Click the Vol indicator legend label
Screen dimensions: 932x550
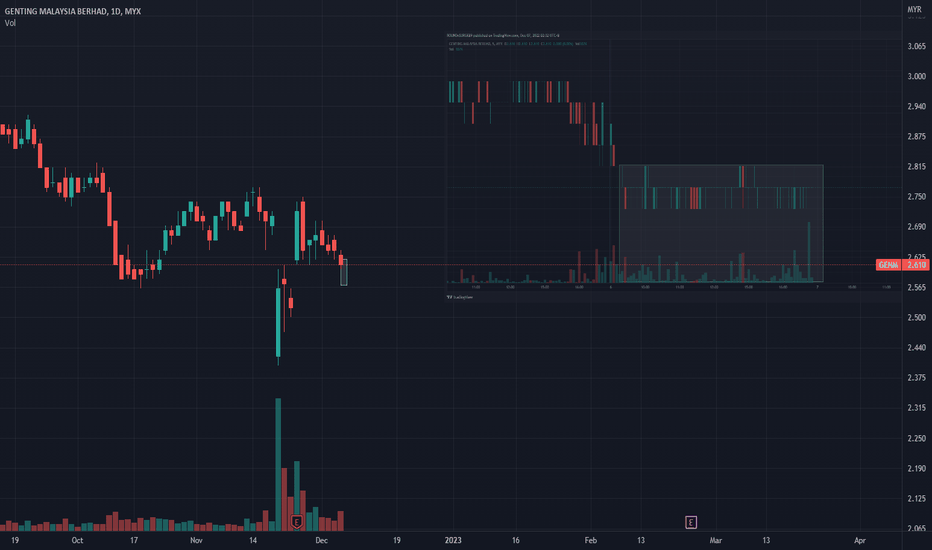(10, 23)
